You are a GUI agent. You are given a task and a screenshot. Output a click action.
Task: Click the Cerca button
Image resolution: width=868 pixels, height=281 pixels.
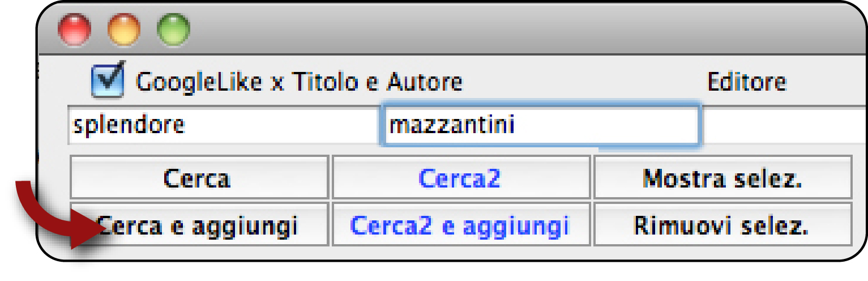[199, 177]
